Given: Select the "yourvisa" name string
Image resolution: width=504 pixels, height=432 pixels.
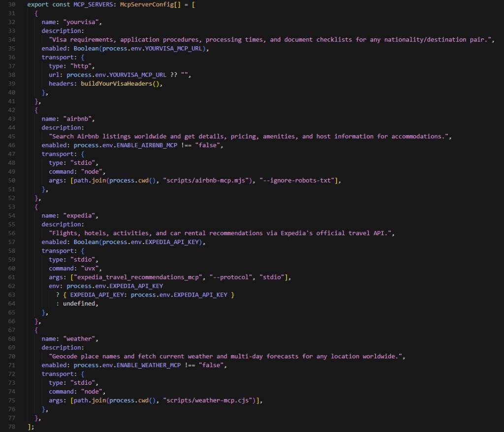Looking at the screenshot, I should (x=81, y=22).
